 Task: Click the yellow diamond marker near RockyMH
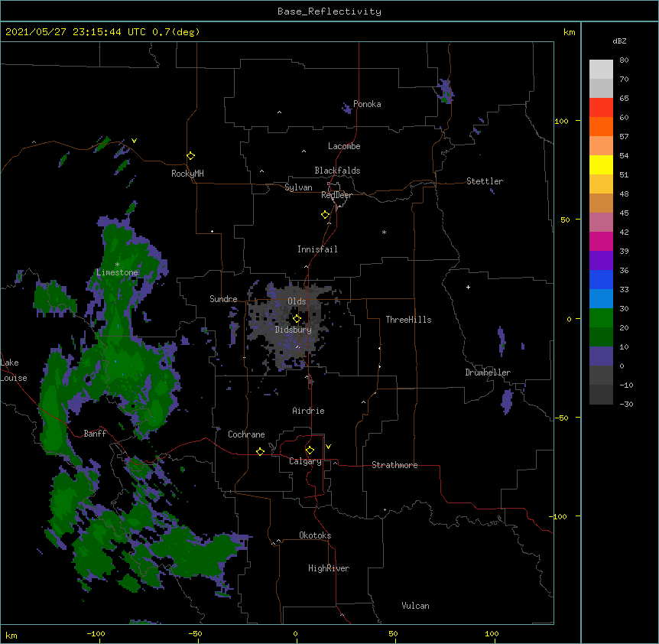pos(190,156)
